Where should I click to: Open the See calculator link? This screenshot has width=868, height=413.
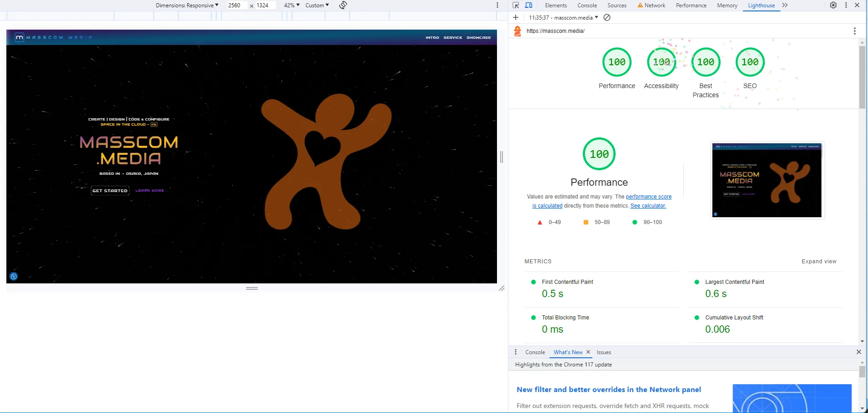(648, 206)
